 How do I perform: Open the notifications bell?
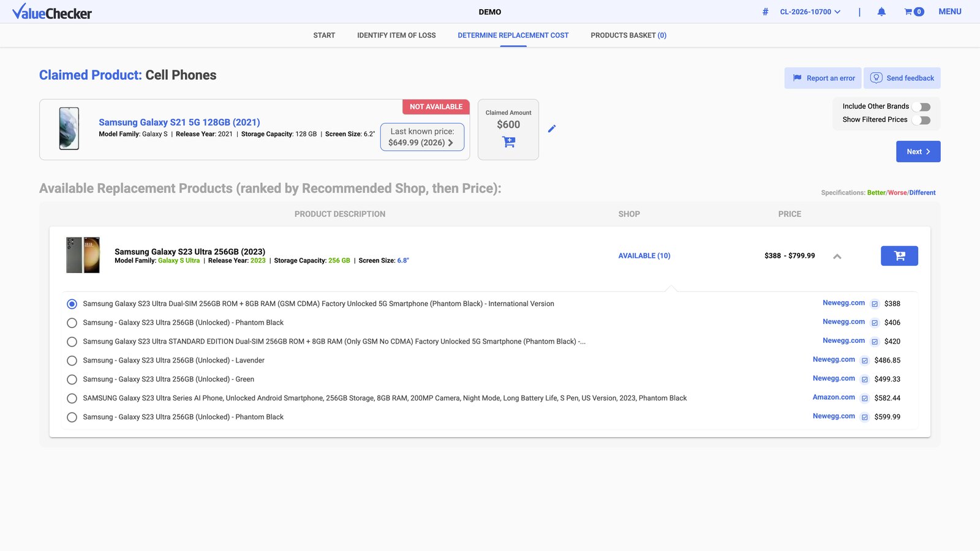881,12
